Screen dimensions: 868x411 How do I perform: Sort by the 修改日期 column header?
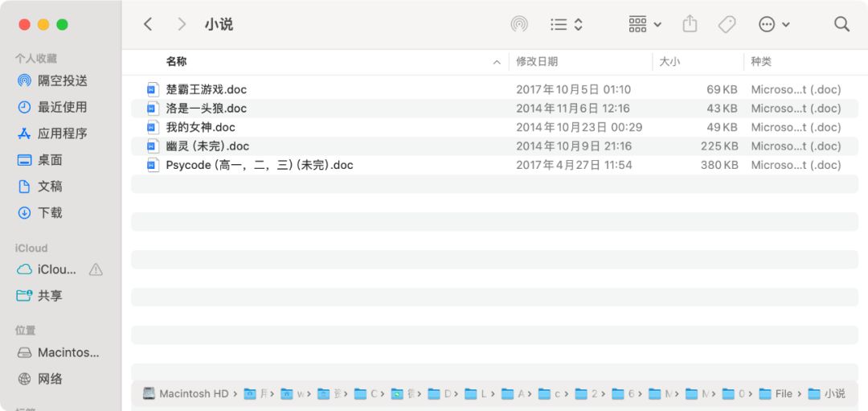537,61
